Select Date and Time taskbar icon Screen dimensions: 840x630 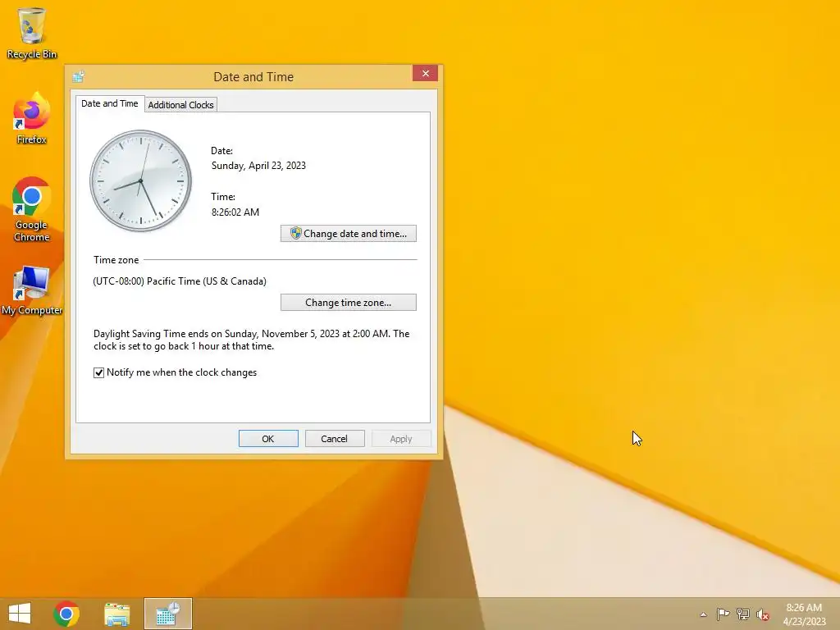(x=167, y=614)
